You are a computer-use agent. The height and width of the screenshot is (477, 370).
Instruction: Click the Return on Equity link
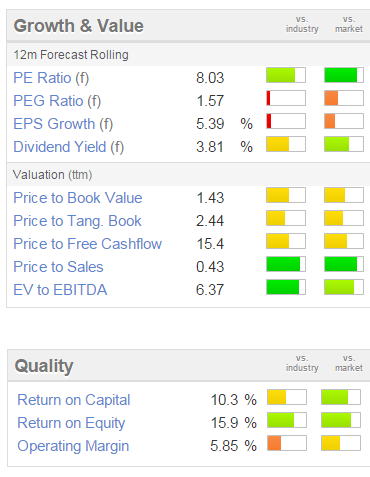click(71, 423)
